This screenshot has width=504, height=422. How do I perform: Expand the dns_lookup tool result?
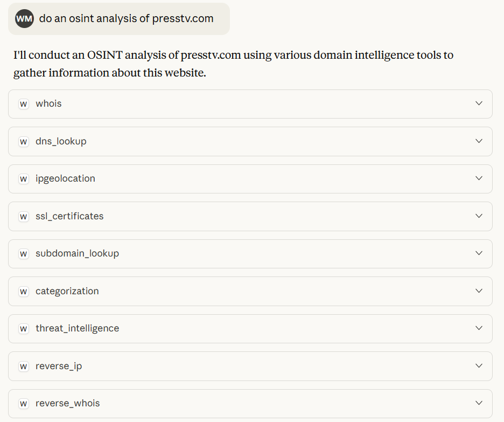479,141
